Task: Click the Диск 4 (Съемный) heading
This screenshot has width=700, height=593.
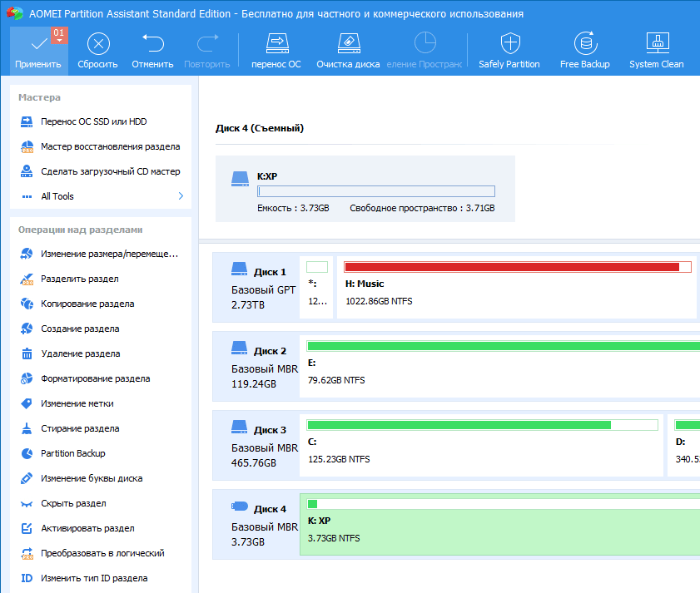Action: pyautogui.click(x=260, y=128)
